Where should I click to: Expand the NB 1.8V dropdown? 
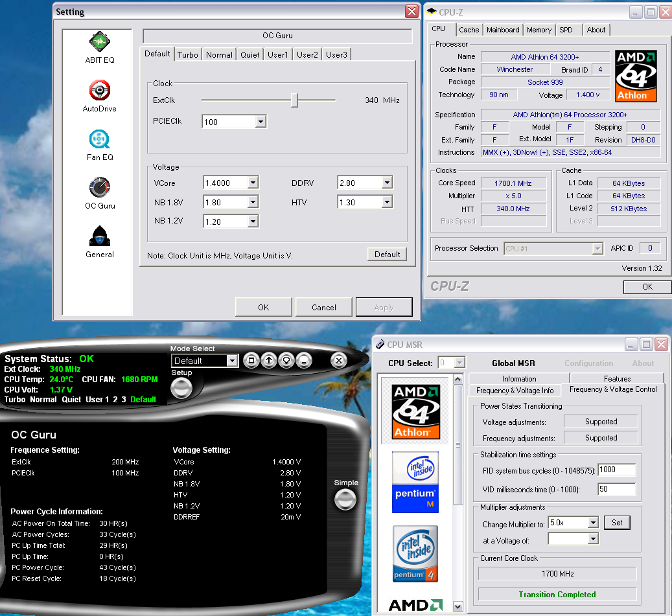tap(253, 202)
